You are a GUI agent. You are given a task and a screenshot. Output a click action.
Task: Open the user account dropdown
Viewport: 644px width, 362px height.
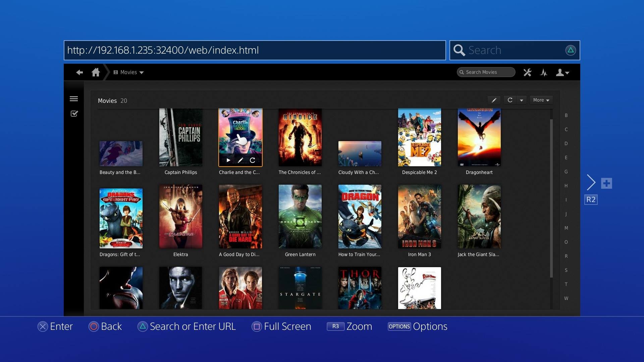coord(562,72)
